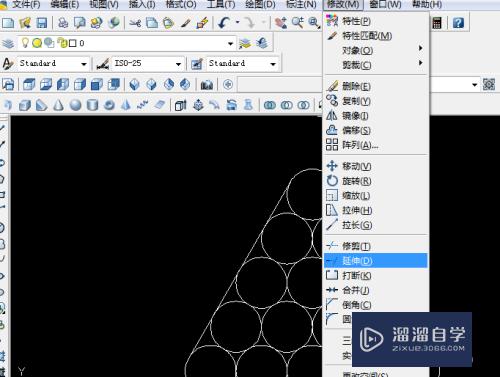The height and width of the screenshot is (377, 500).
Task: Open the Layer Properties Manager icon
Action: (x=8, y=43)
